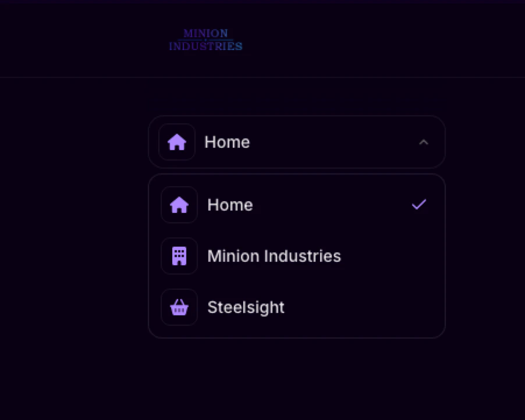Click the Minion Industries office building icon

(x=179, y=256)
